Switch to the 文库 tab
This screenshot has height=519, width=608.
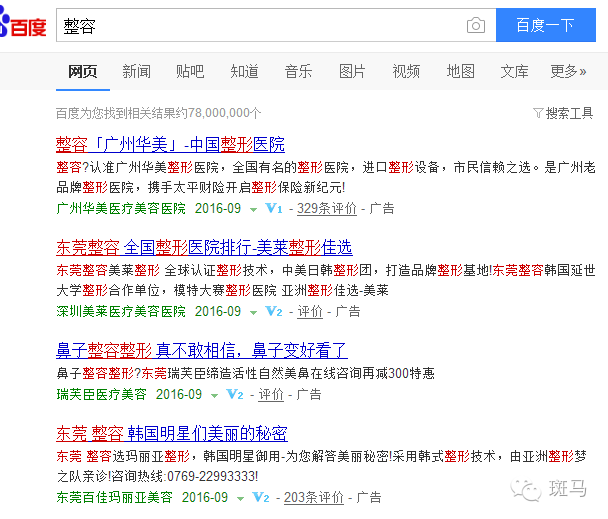click(x=514, y=72)
